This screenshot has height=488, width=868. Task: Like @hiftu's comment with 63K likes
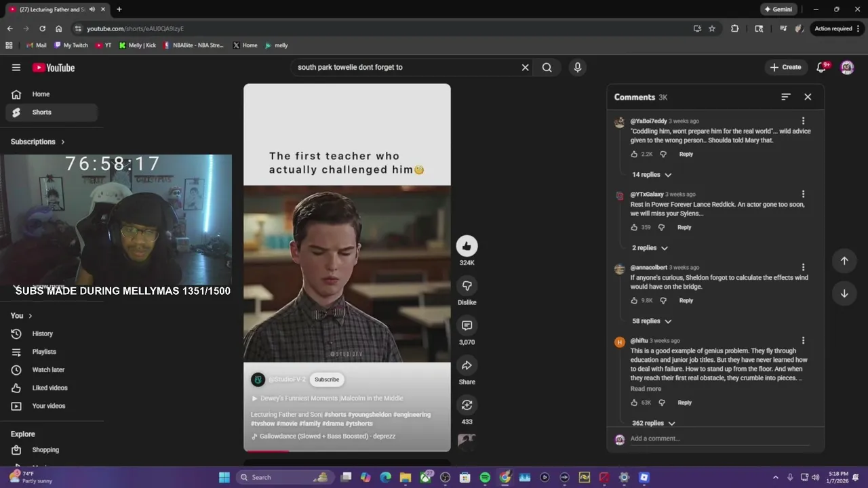pyautogui.click(x=634, y=403)
